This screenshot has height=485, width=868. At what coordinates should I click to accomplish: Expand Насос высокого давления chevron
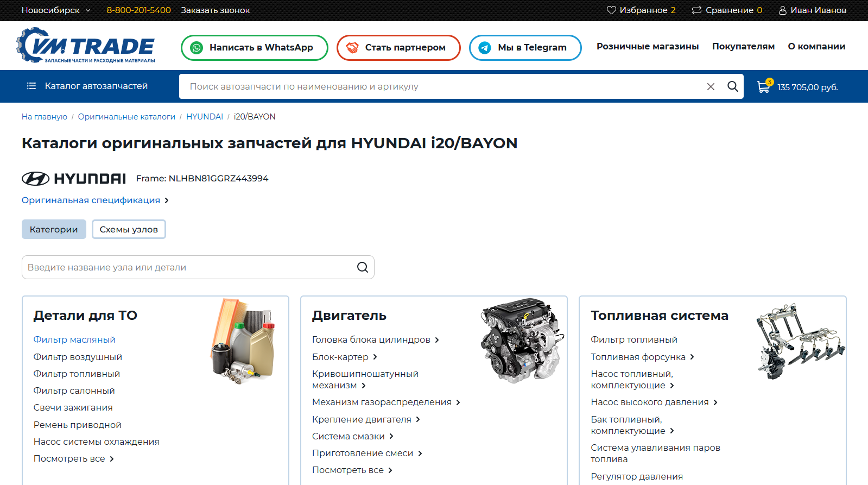(x=715, y=402)
